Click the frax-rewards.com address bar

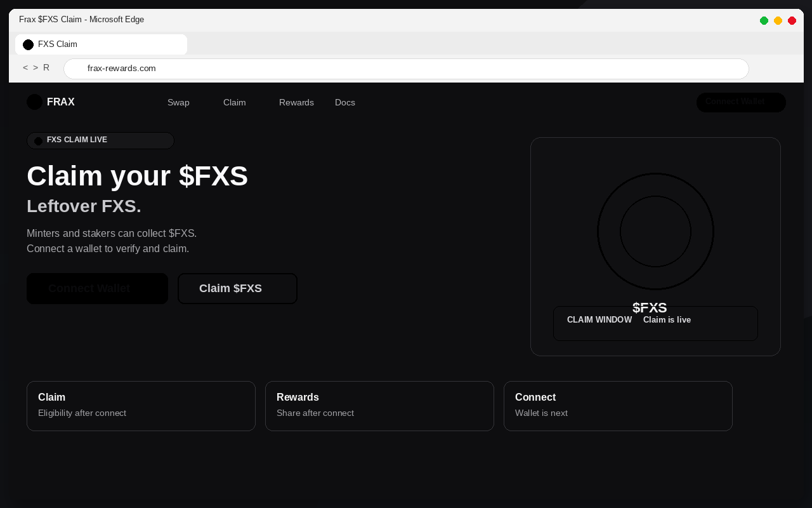point(406,69)
